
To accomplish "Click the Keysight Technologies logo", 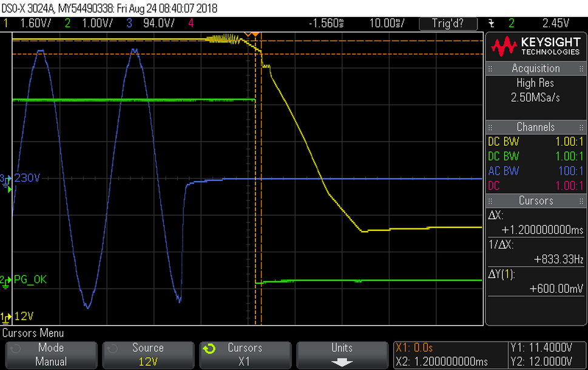I will [x=535, y=47].
